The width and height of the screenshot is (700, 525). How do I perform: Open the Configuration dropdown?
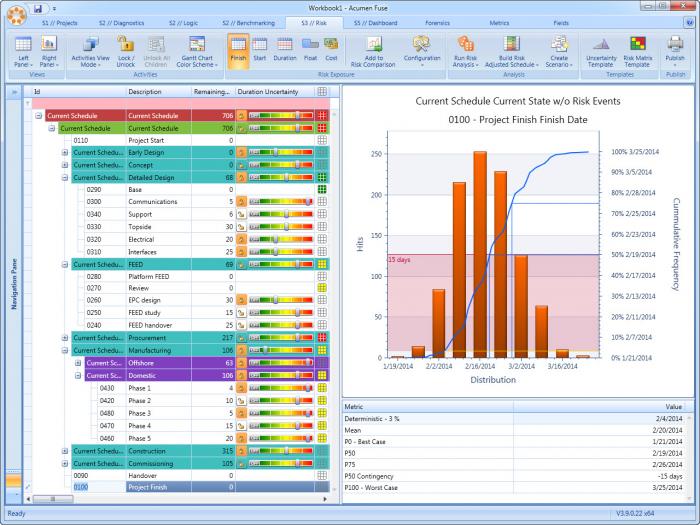click(x=421, y=51)
